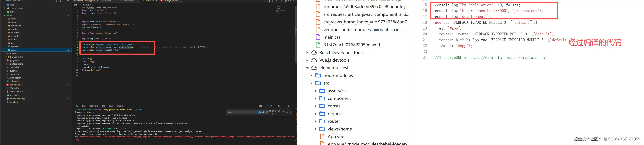Expand the React Developer Tools source group
The image size is (644, 145).
[x=307, y=53]
